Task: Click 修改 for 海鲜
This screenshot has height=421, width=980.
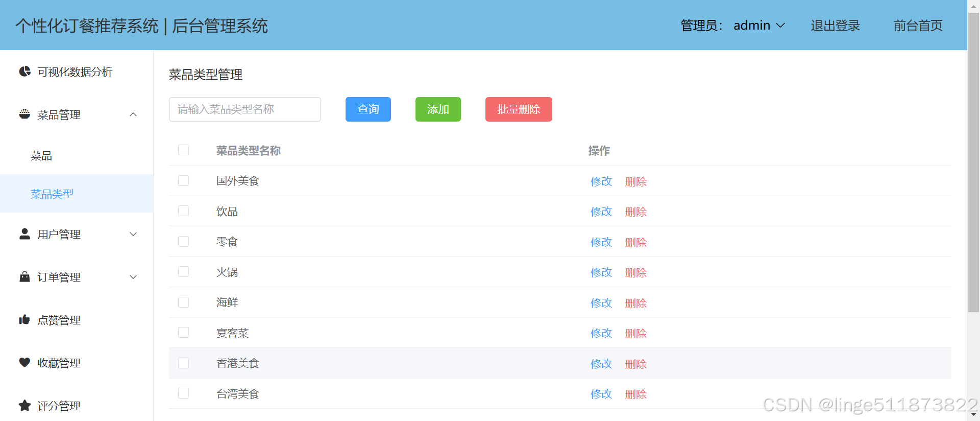Action: point(601,303)
